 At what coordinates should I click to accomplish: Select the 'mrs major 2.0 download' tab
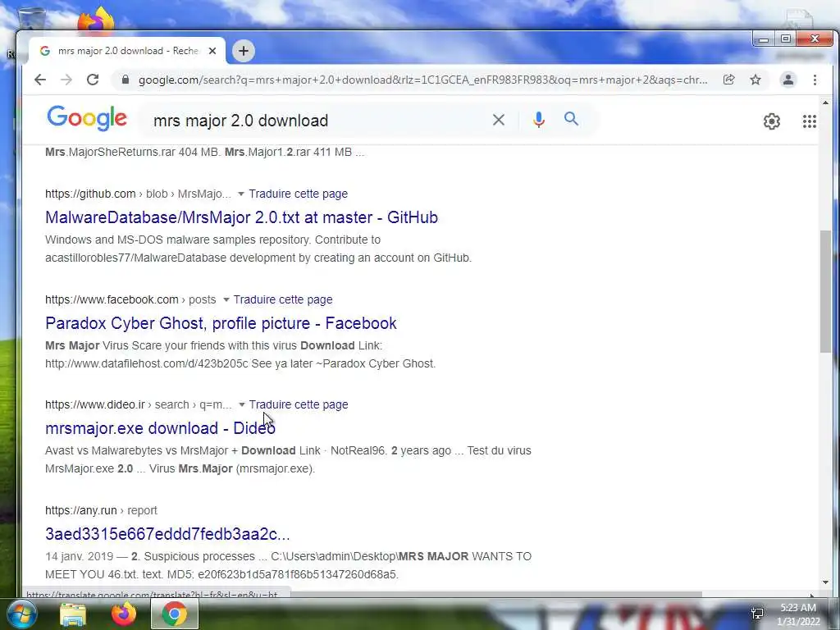pyautogui.click(x=127, y=51)
